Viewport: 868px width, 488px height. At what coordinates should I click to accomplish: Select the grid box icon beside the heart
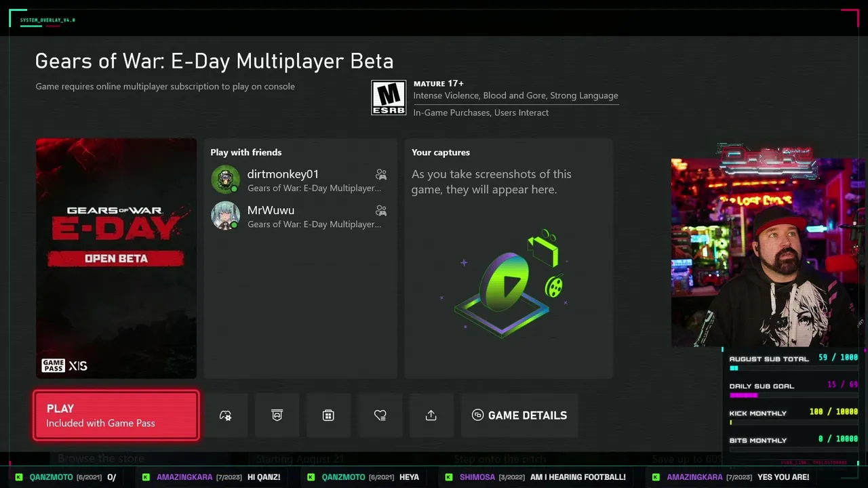(328, 415)
